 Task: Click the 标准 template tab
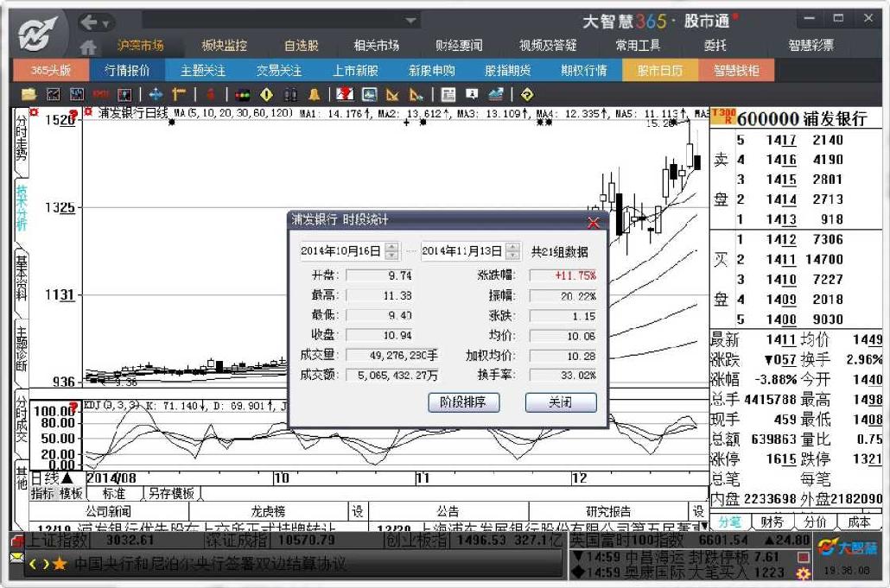pos(114,493)
